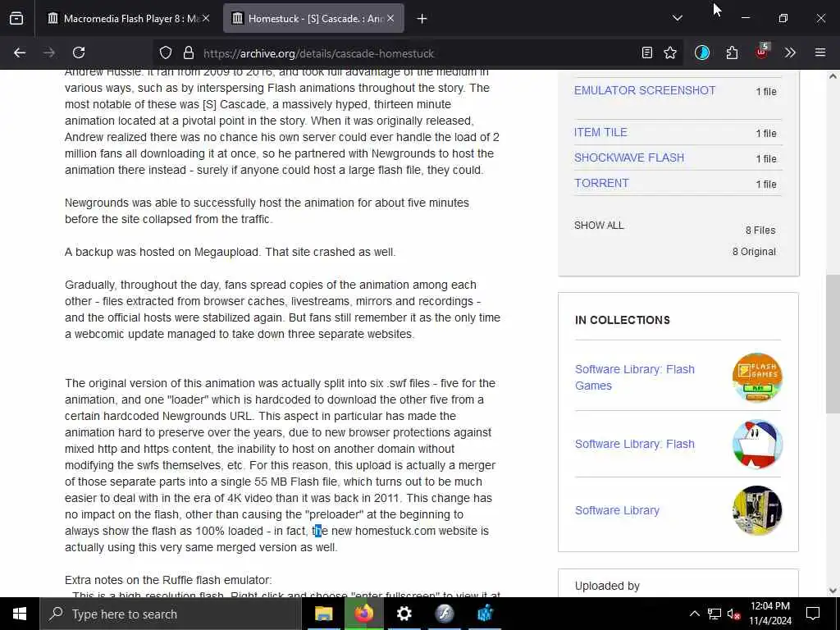Click the "IN COLLECTIONS" heading
This screenshot has height=630, width=840.
click(x=623, y=320)
